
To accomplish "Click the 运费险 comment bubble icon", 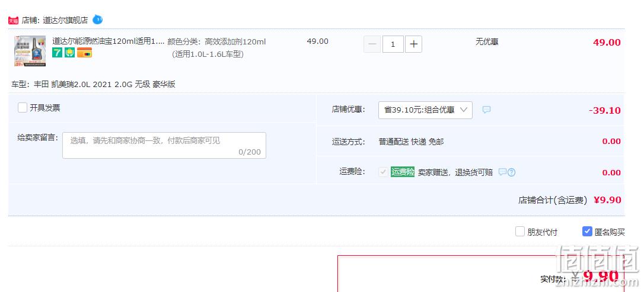I will (502, 172).
